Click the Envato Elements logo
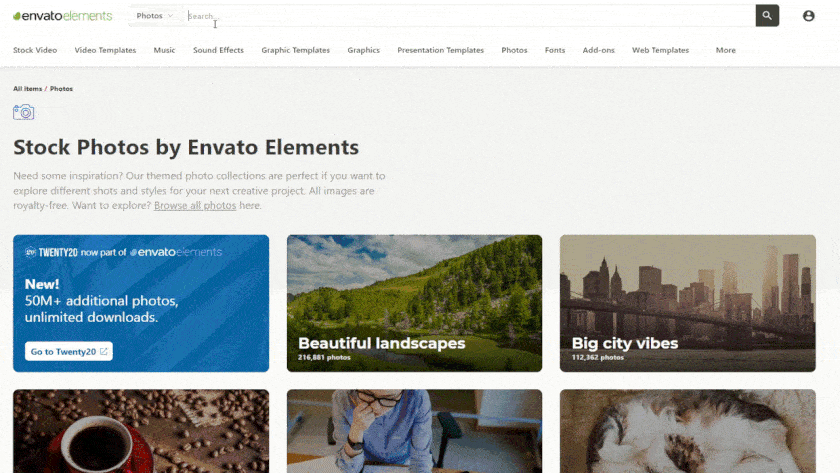This screenshot has height=473, width=840. tap(63, 16)
